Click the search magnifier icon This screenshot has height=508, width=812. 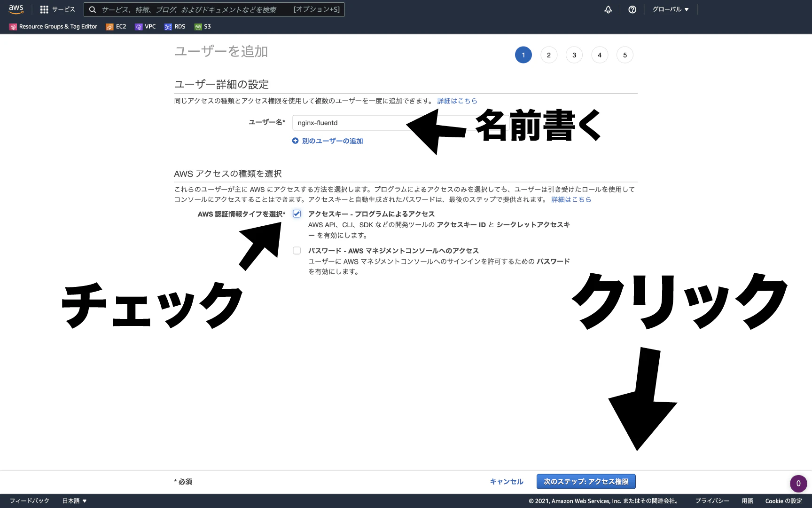click(93, 9)
